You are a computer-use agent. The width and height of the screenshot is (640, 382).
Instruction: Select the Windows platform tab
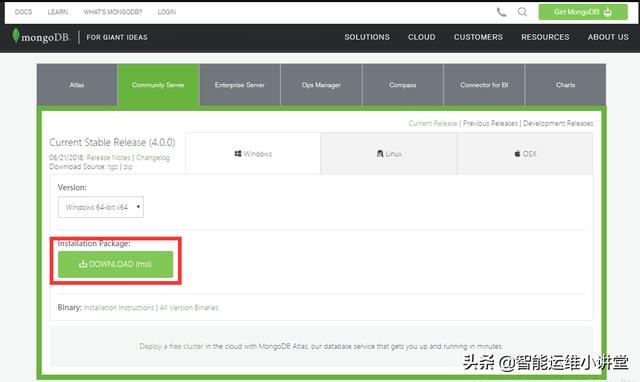pyautogui.click(x=253, y=154)
